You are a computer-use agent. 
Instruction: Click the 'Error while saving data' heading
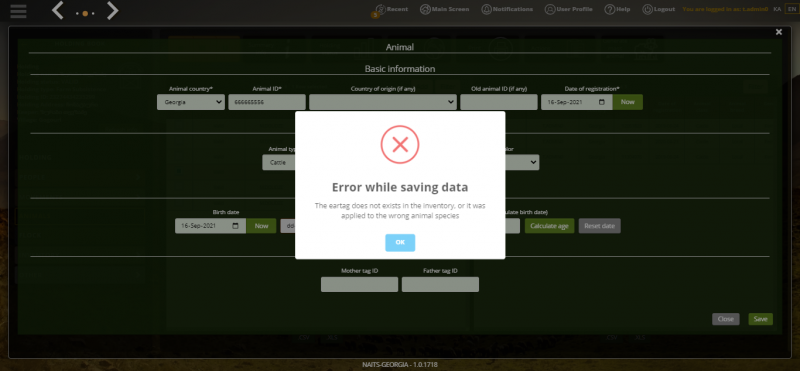point(400,187)
